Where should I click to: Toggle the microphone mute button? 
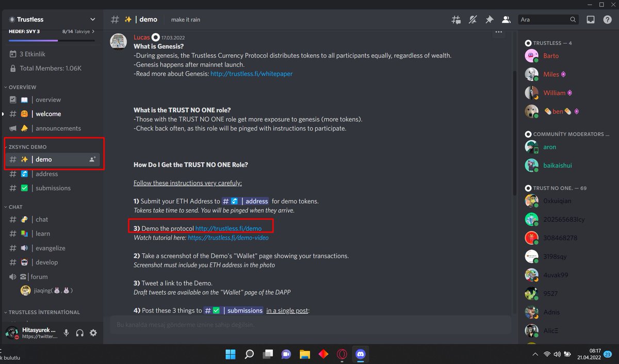(x=66, y=333)
